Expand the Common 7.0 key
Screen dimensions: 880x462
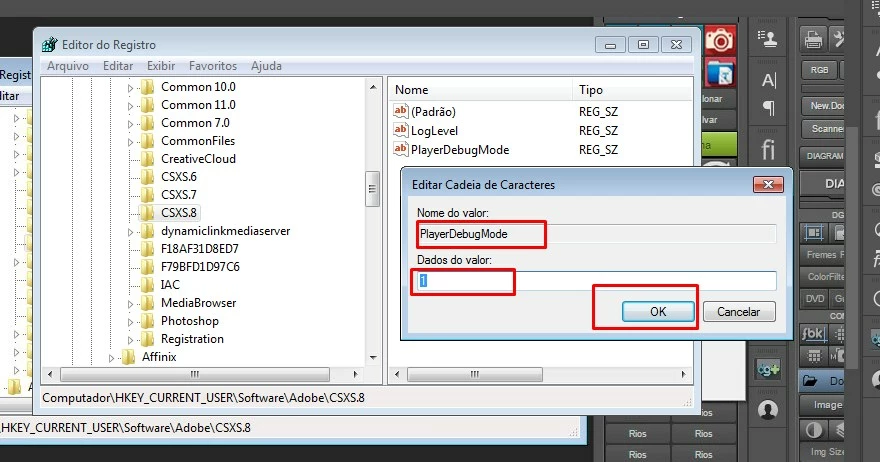click(130, 123)
